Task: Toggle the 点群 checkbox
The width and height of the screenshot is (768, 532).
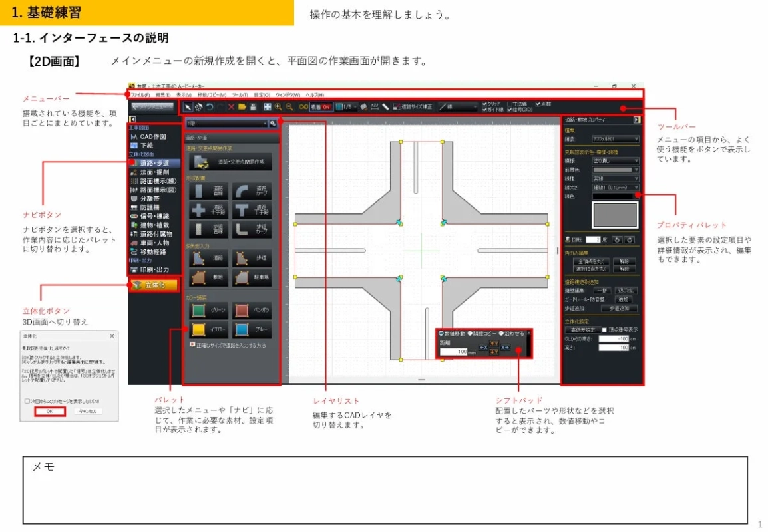Action: point(538,104)
